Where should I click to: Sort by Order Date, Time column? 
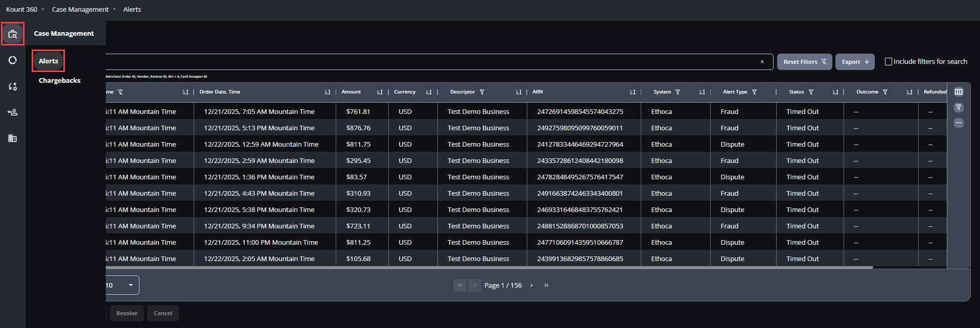(328, 92)
